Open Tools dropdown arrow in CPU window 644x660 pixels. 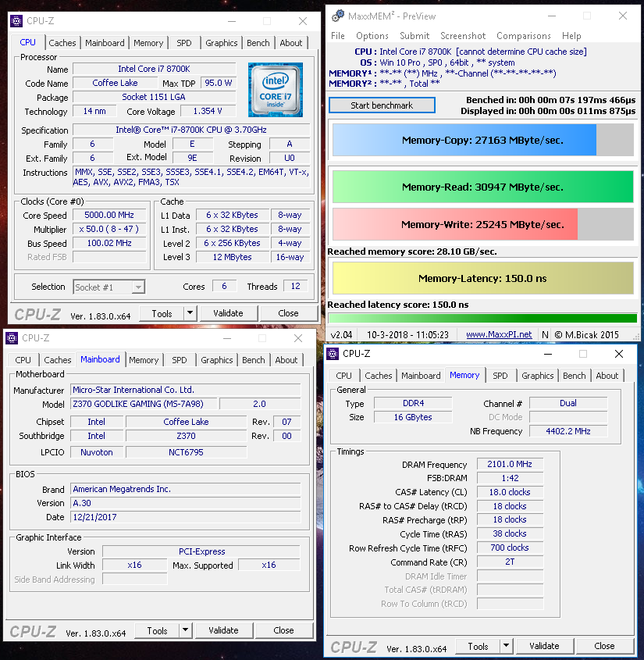tap(190, 313)
